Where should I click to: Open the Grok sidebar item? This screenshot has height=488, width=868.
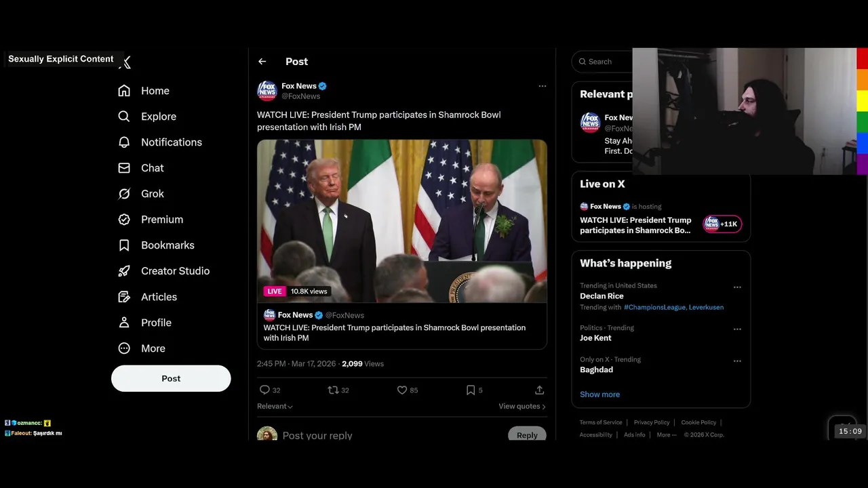pos(124,194)
